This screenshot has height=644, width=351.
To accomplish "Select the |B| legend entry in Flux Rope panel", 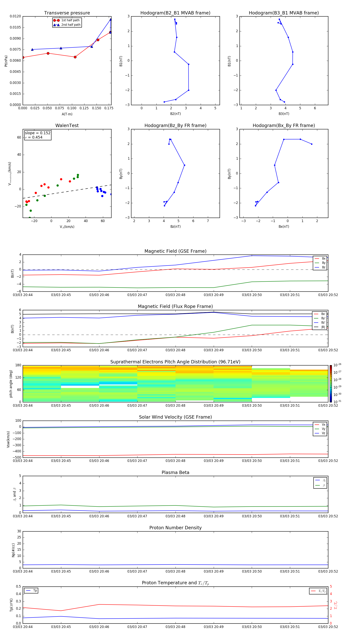I will coord(320,327).
